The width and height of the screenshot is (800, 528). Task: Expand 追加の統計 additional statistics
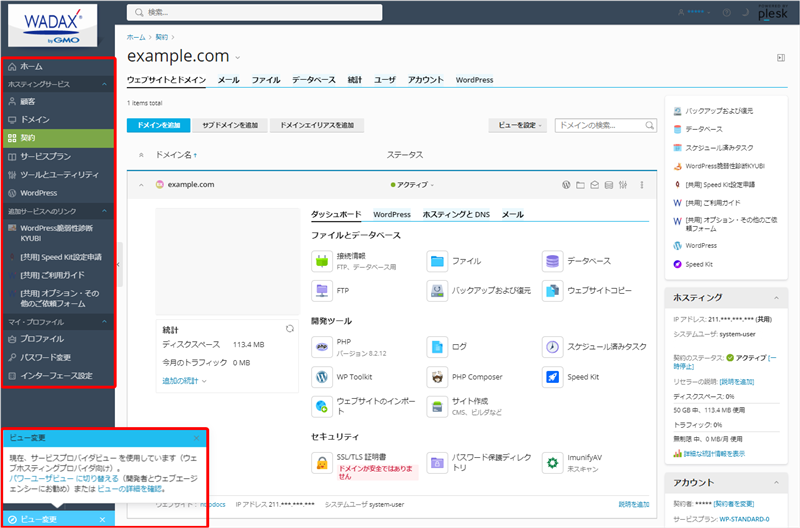pyautogui.click(x=184, y=381)
